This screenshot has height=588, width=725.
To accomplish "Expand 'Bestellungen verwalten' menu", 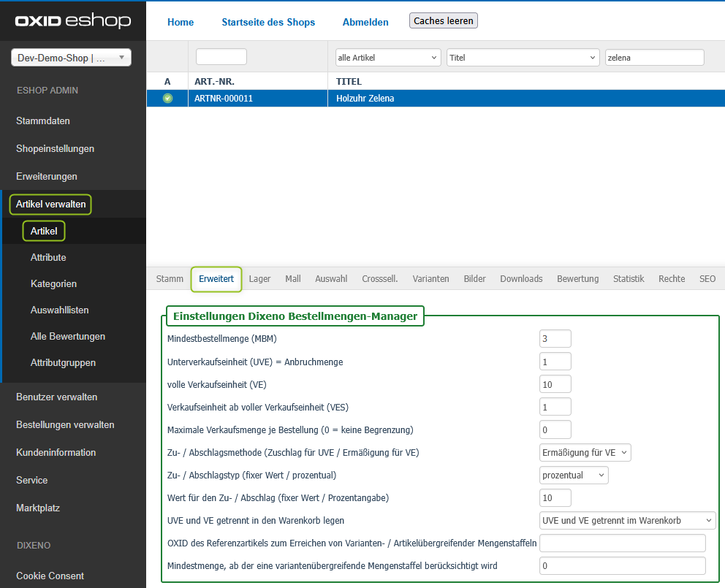I will point(65,424).
